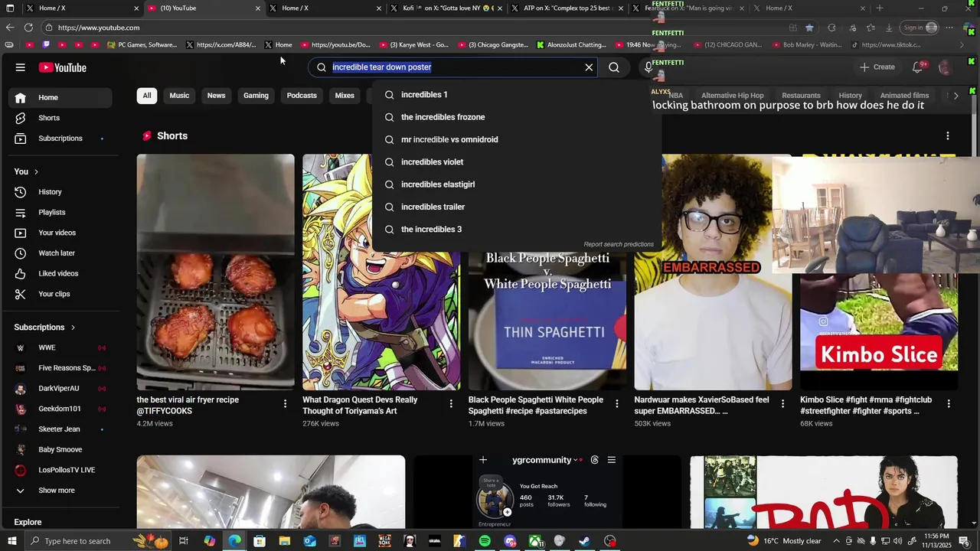Open Steam from the taskbar
The image size is (980, 551).
584,541
